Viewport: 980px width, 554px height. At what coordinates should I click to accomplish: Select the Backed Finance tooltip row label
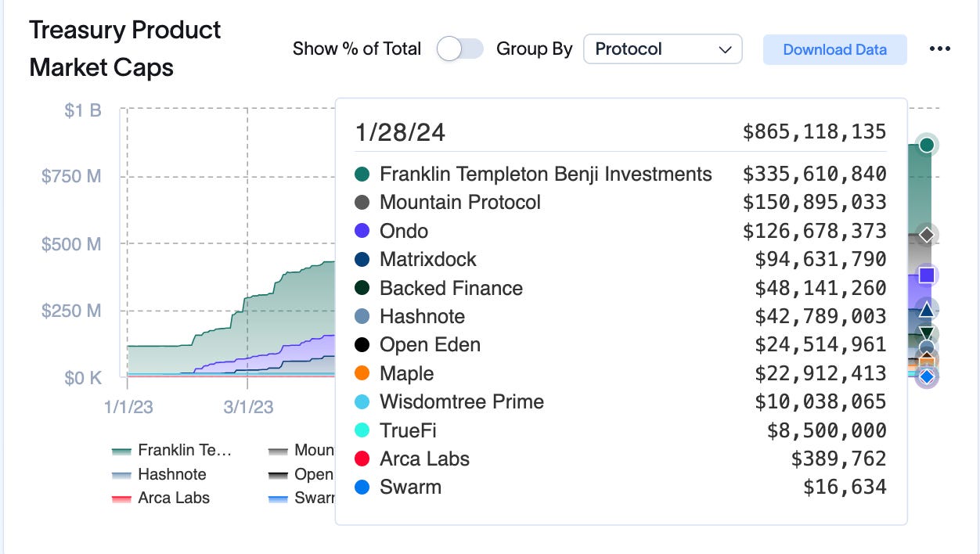click(x=451, y=288)
